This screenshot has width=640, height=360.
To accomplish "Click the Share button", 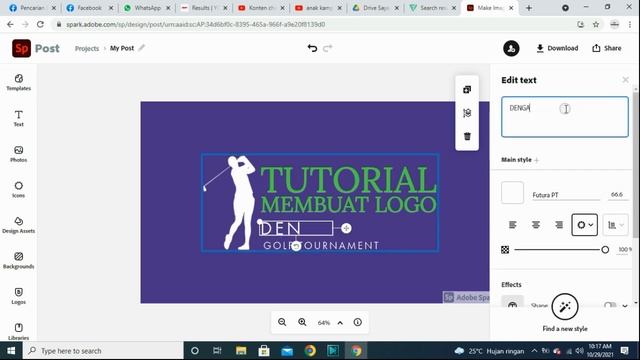I will (x=607, y=48).
